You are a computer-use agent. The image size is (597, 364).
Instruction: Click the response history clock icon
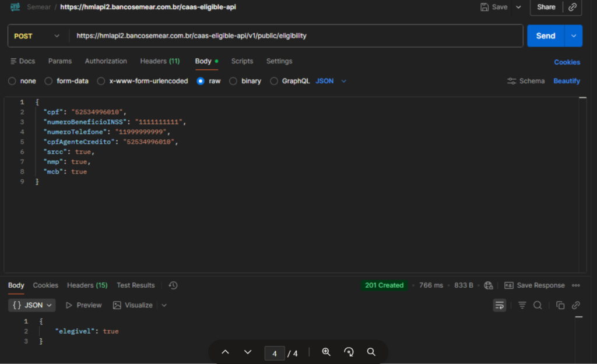point(173,285)
